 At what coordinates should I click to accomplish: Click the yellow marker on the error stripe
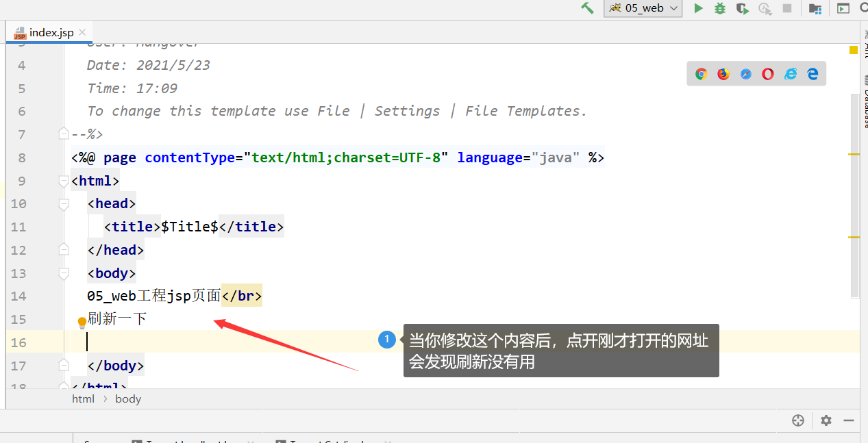pos(853,49)
